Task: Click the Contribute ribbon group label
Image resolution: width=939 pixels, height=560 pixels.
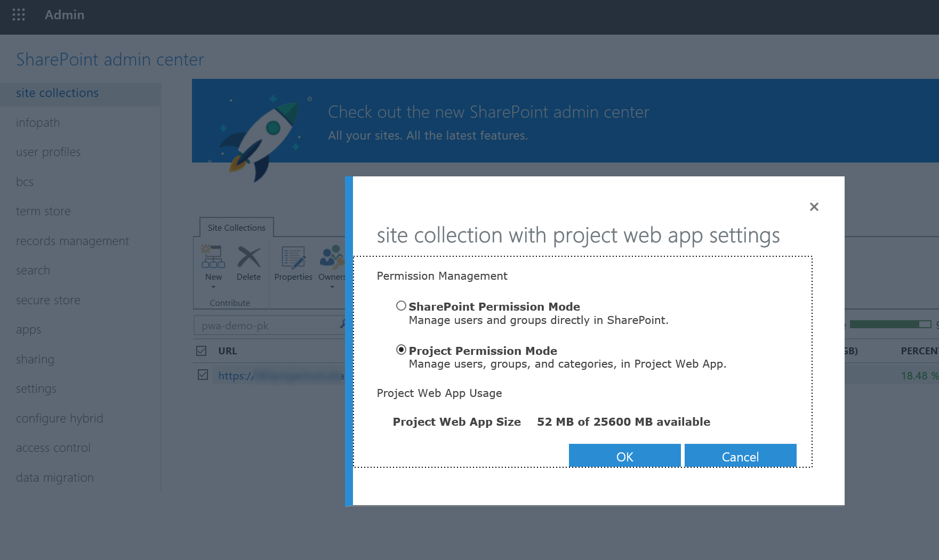Action: point(230,303)
